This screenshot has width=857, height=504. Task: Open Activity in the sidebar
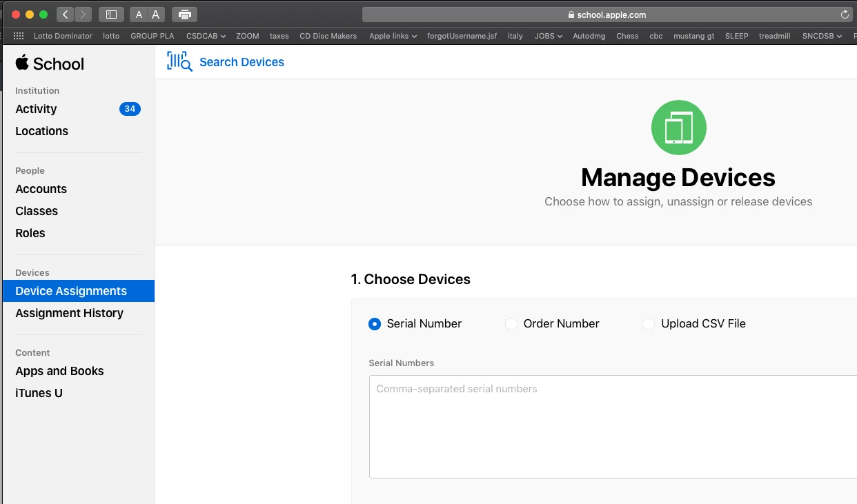(x=36, y=109)
